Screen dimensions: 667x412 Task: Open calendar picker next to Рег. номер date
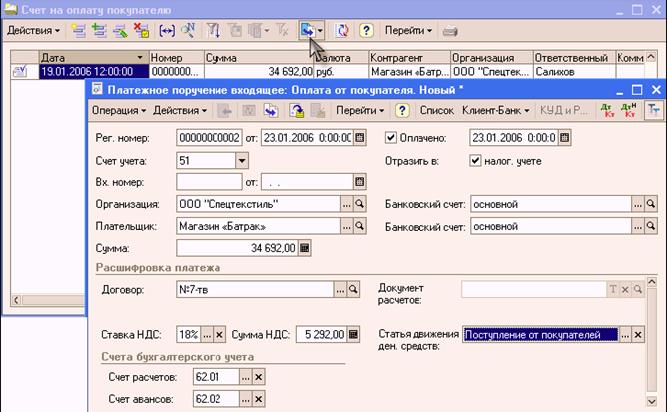click(360, 138)
